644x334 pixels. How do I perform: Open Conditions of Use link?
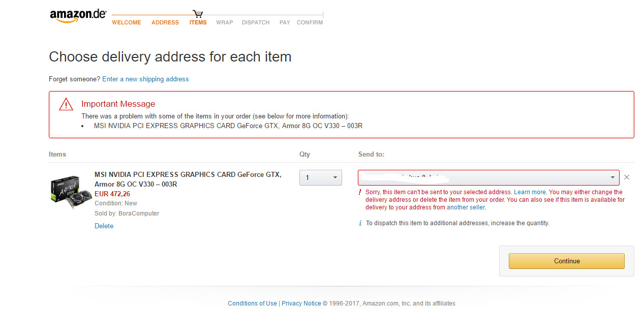click(252, 303)
